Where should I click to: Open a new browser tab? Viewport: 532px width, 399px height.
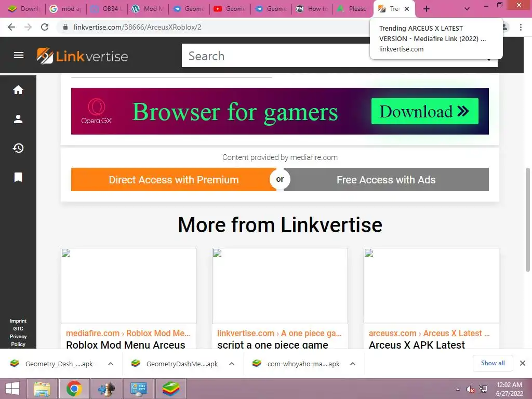427,9
